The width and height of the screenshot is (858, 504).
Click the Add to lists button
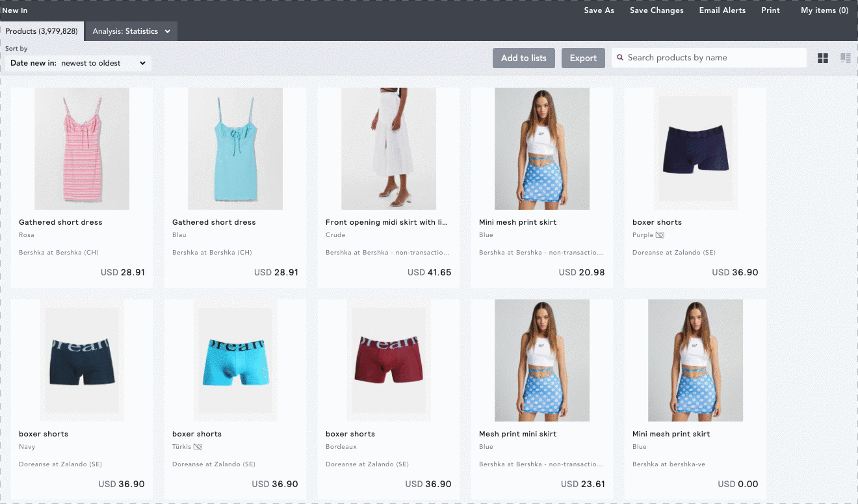pyautogui.click(x=524, y=58)
